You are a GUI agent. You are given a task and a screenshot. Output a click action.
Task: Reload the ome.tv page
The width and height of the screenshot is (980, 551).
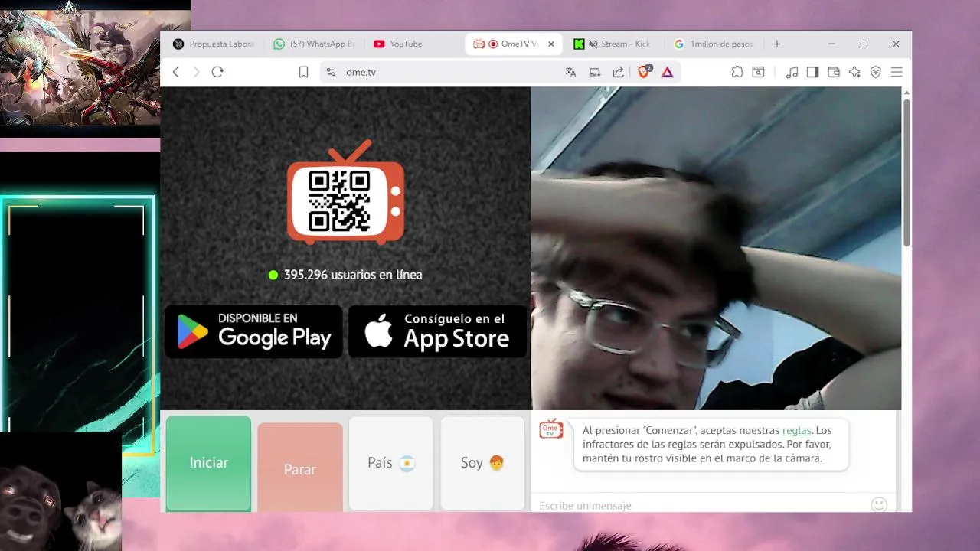(x=217, y=72)
